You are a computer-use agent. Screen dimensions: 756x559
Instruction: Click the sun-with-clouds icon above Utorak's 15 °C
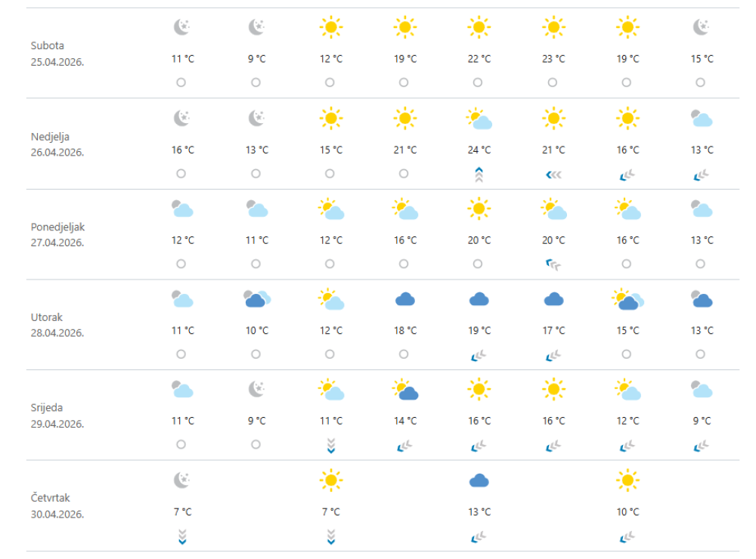pos(627,300)
